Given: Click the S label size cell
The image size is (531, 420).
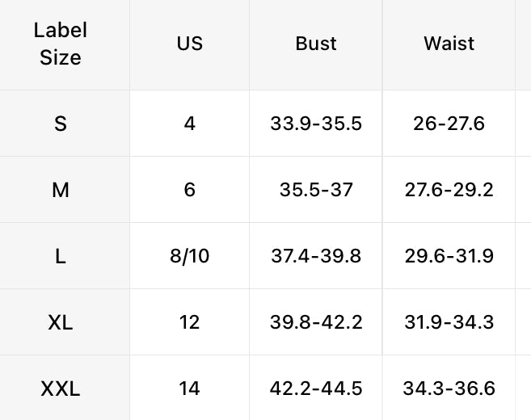Looking at the screenshot, I should tap(61, 124).
